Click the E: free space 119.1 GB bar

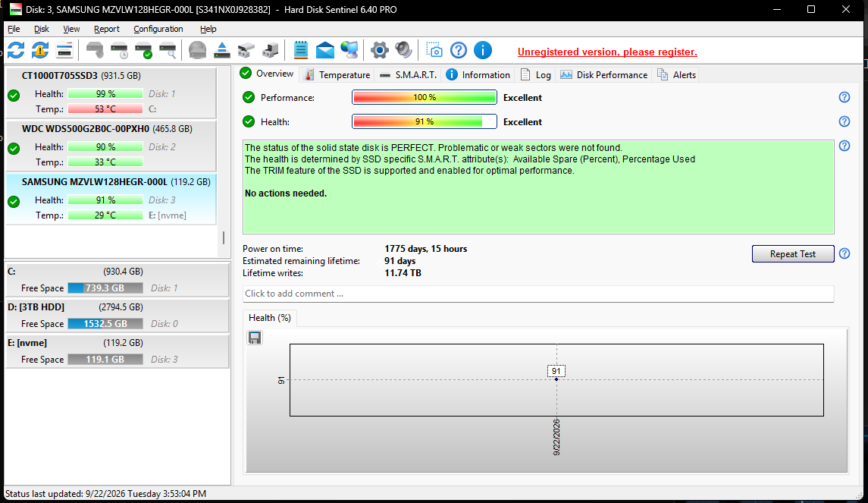click(x=105, y=360)
